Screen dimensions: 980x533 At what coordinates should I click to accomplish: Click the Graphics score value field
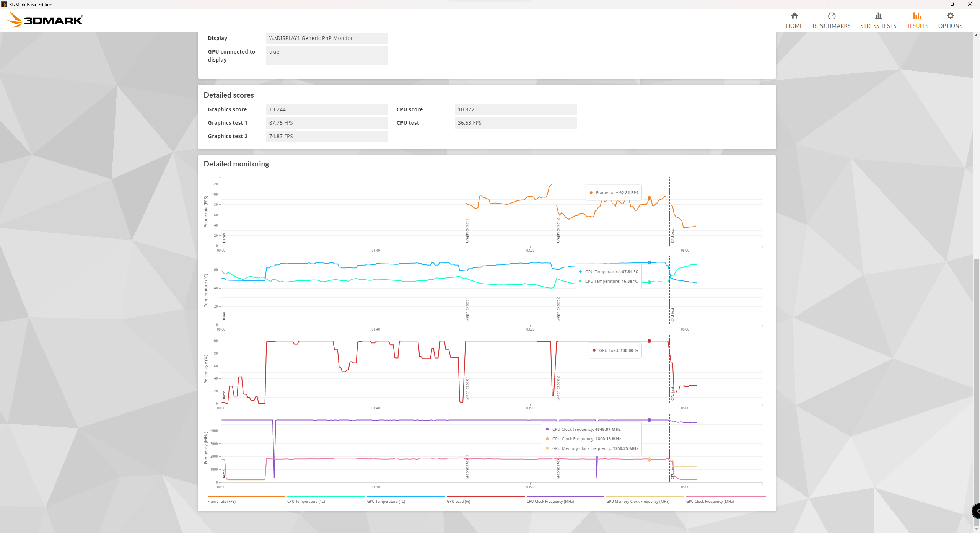point(327,109)
